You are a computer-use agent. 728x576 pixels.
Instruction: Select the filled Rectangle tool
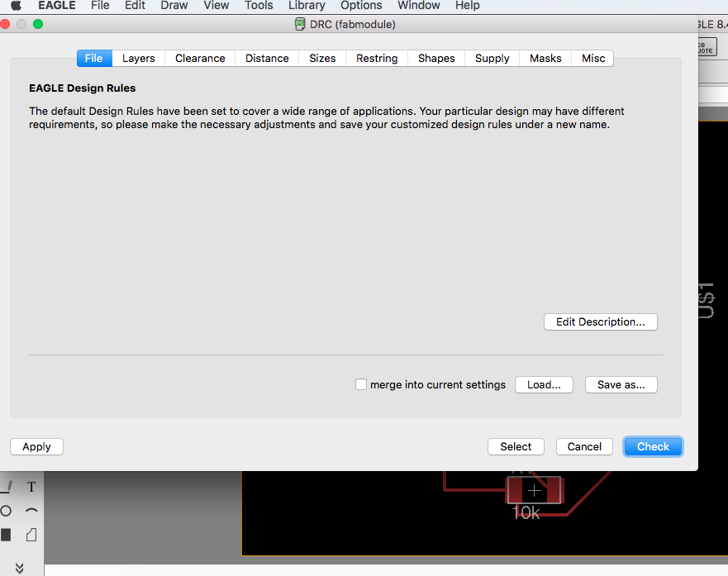coord(6,536)
